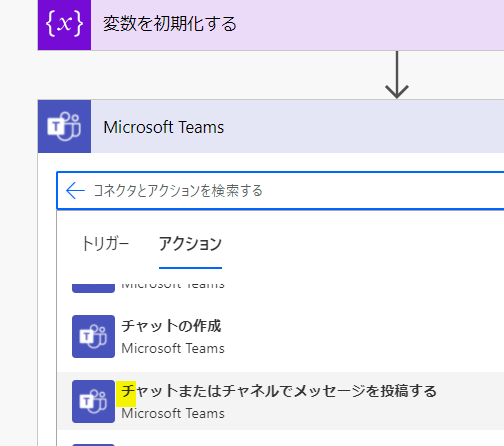Click the yellow highlighted チ character

coord(126,394)
